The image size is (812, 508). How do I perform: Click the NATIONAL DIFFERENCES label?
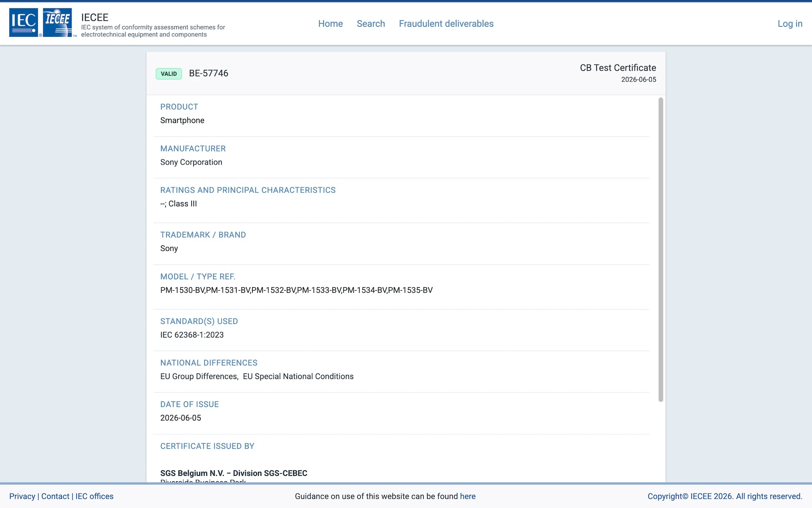pyautogui.click(x=209, y=363)
